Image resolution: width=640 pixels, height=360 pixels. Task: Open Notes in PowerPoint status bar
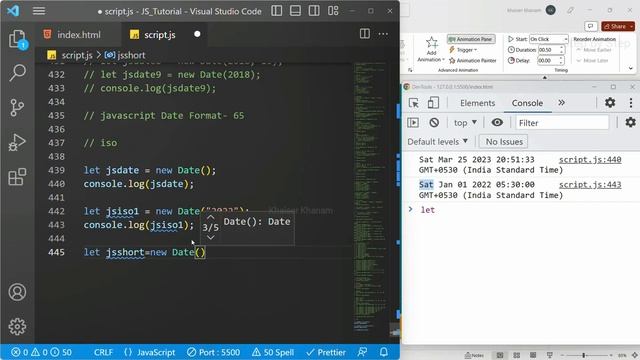click(x=474, y=355)
